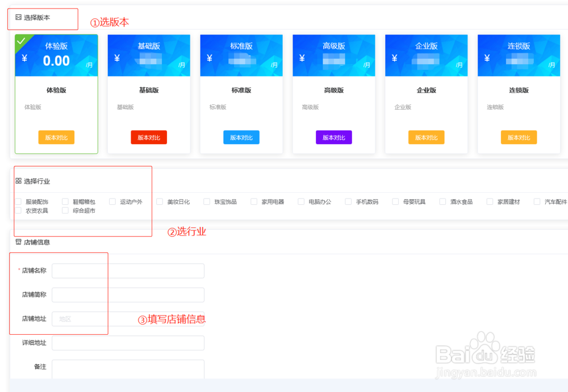Image resolution: width=568 pixels, height=392 pixels.
Task: Click the 店铺信息 store icon
Action: (x=19, y=242)
